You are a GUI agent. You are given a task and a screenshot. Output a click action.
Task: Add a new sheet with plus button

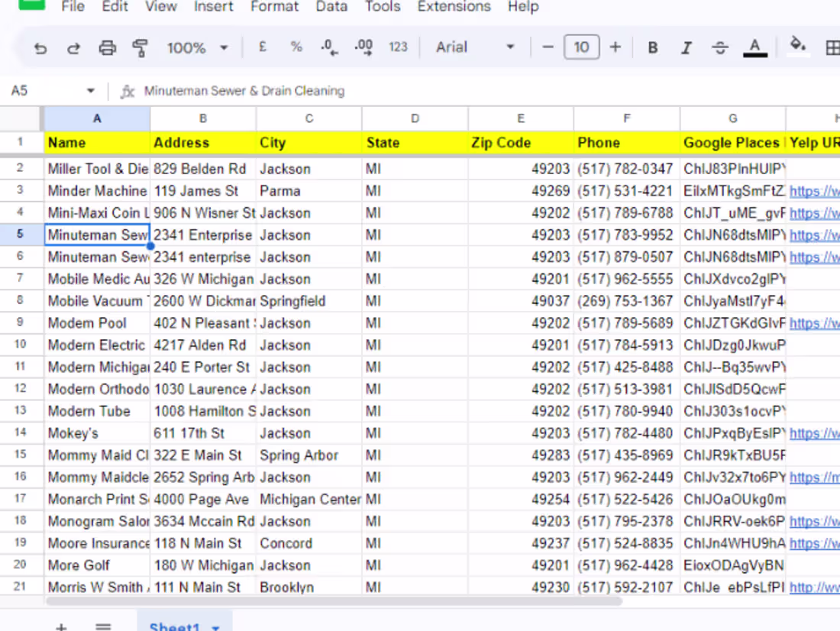(60, 625)
